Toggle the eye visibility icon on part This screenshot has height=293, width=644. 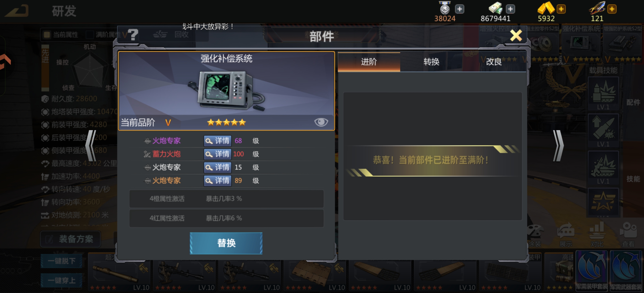coord(321,122)
